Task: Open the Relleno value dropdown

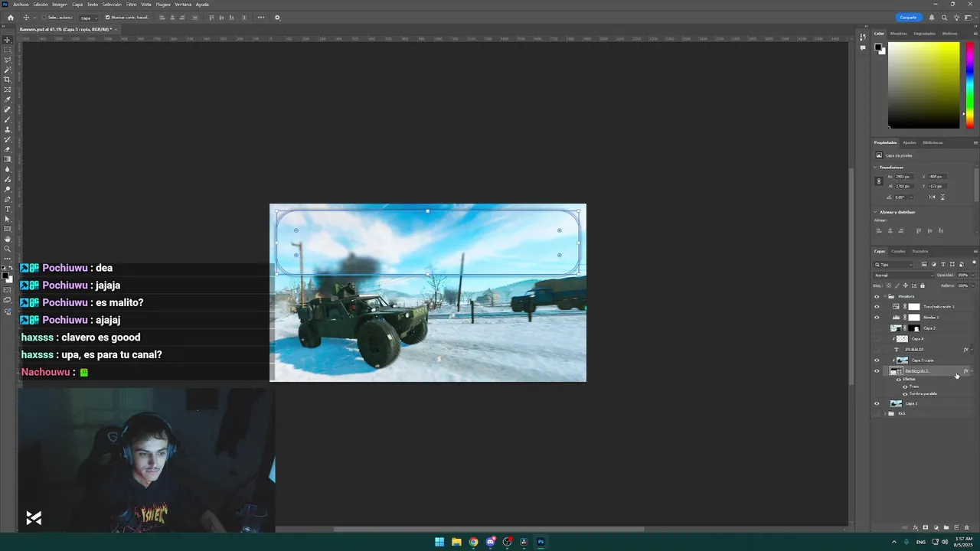Action: [973, 285]
